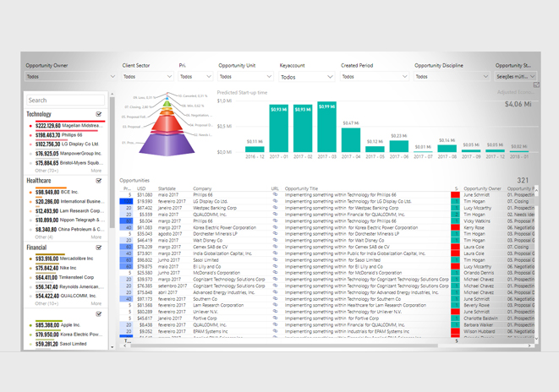The image size is (559, 392).
Task: Select Tim Hogan in LG Display row
Action: (x=474, y=201)
